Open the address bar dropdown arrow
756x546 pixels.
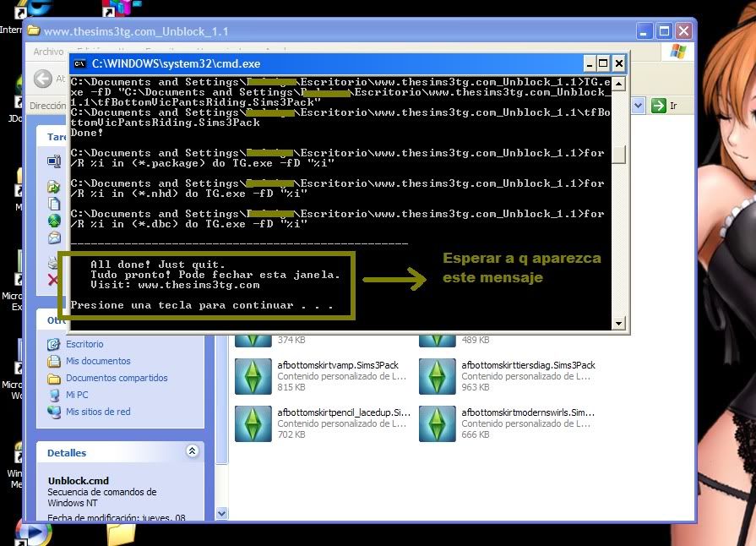(638, 105)
